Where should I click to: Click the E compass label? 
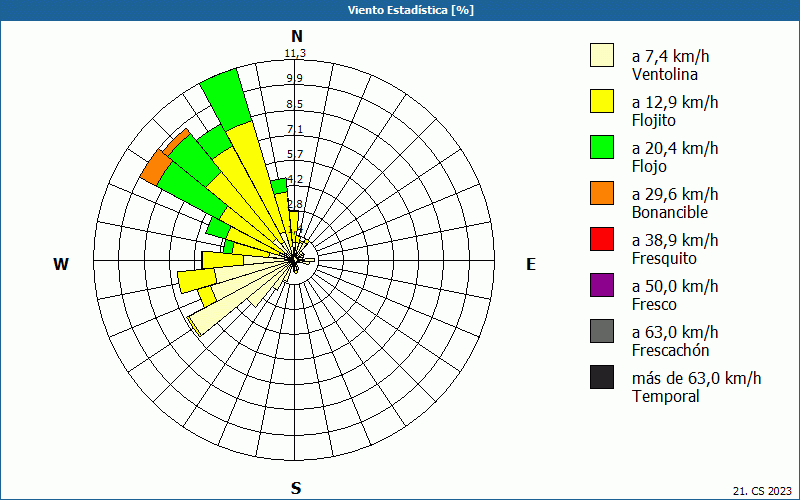(x=531, y=264)
